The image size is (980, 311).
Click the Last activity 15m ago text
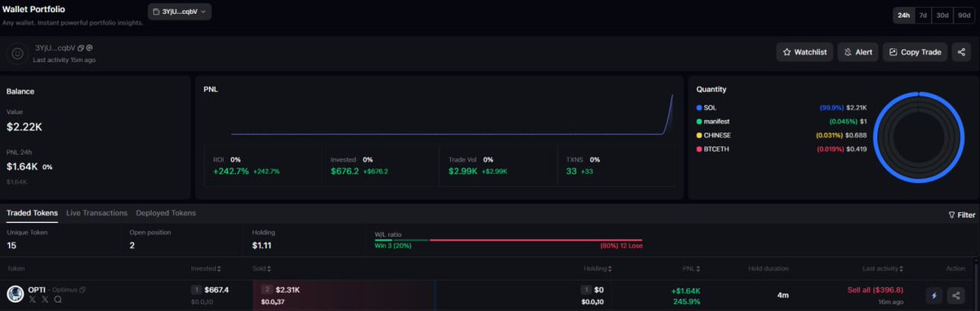point(65,60)
